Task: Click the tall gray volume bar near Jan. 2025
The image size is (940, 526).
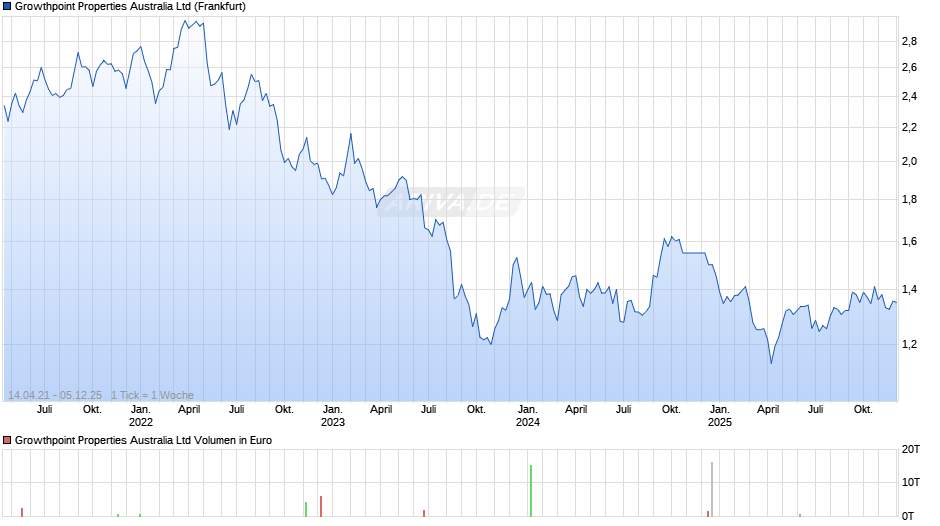Action: [712, 489]
